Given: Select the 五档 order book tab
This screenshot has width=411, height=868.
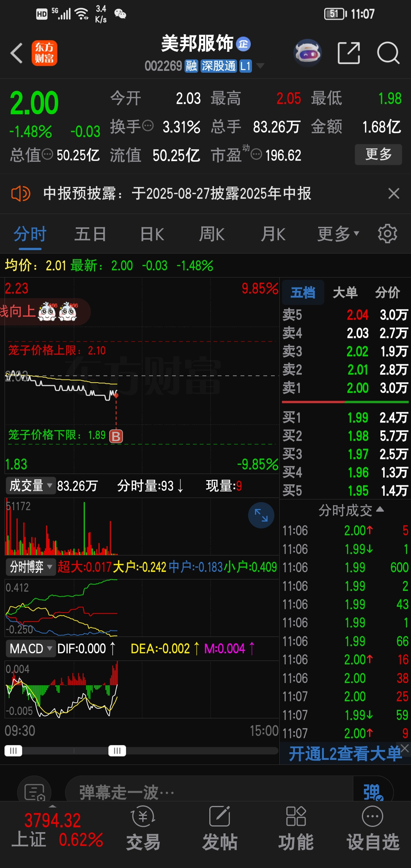Looking at the screenshot, I should tap(303, 292).
